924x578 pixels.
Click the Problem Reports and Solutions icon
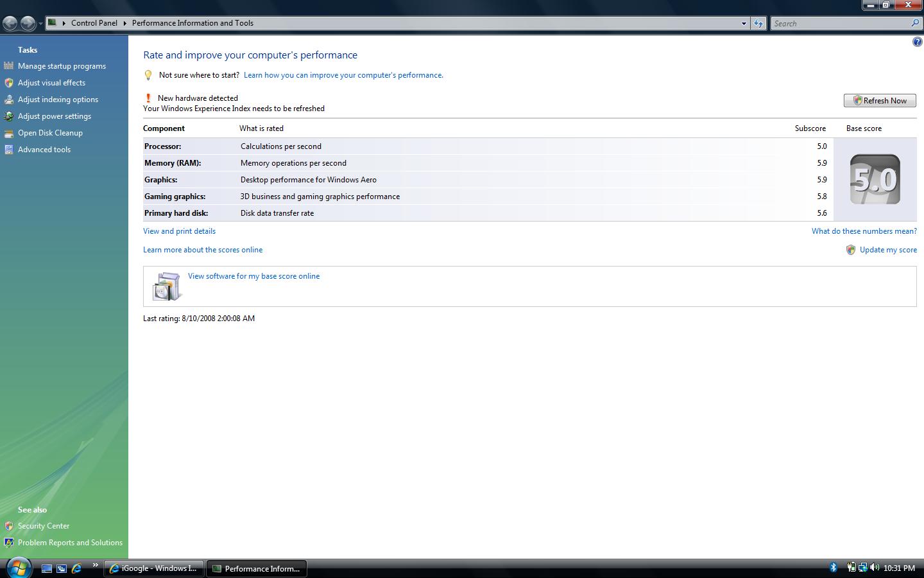tap(8, 543)
